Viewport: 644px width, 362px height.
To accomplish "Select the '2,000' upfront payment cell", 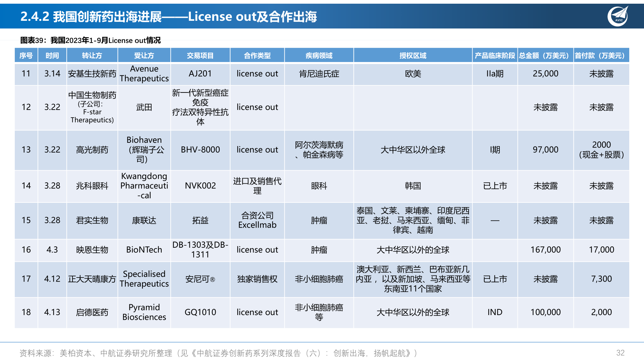I will (x=601, y=312).
